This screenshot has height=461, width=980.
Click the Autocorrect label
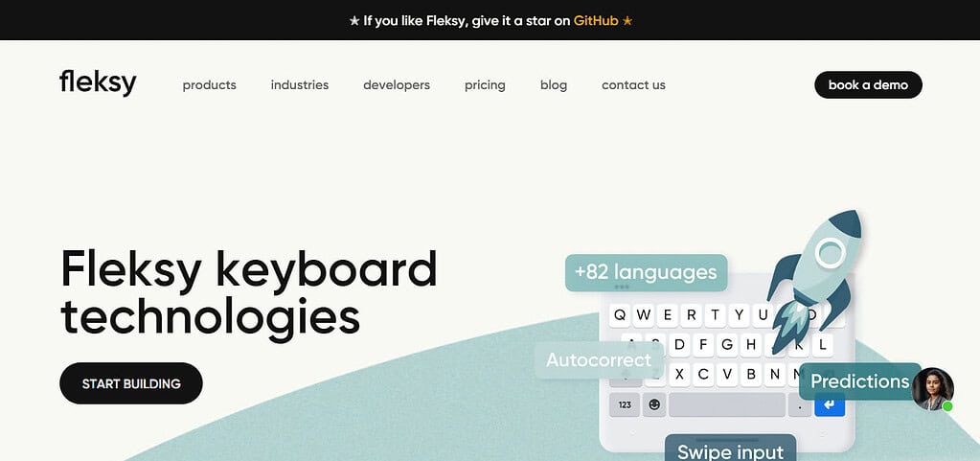(x=599, y=360)
